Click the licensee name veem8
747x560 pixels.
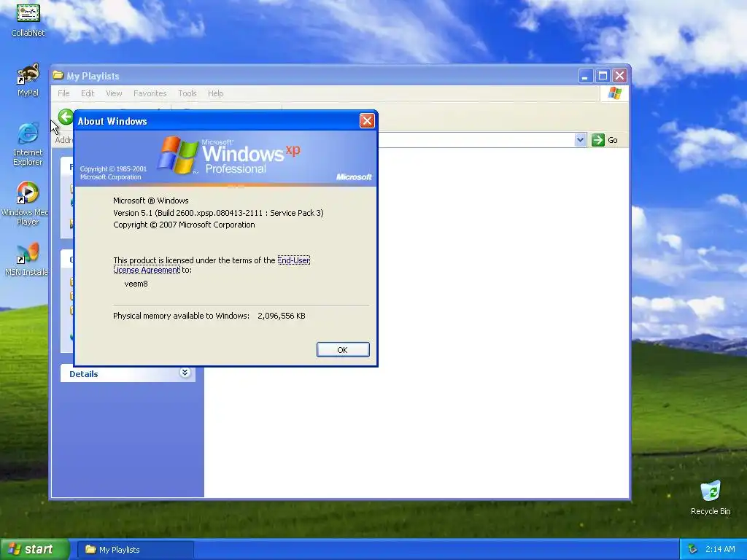[136, 284]
